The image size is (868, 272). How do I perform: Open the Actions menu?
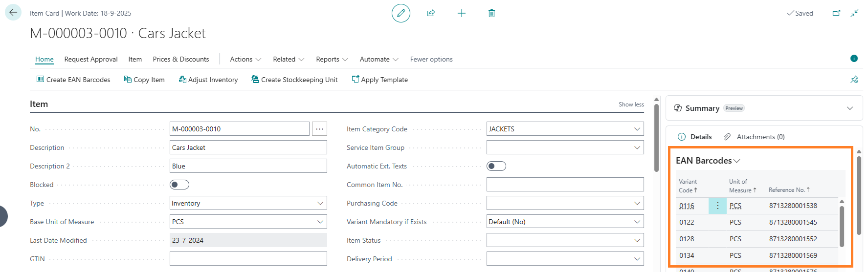coord(245,59)
